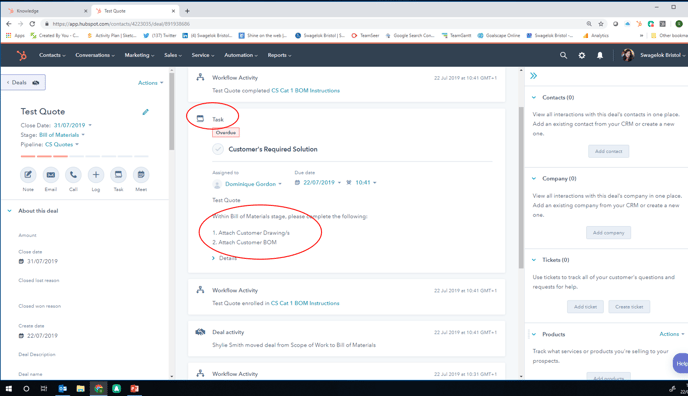The height and width of the screenshot is (396, 688).
Task: Open Sales navigation menu
Action: 173,55
